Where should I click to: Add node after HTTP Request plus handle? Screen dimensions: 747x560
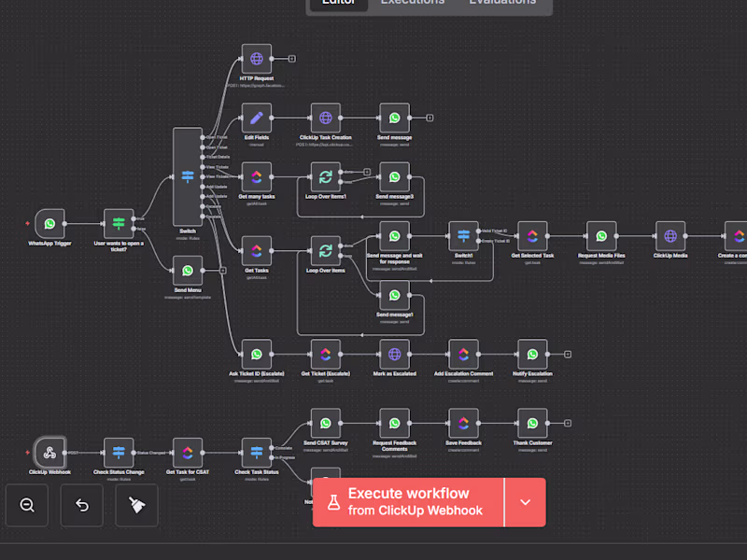pyautogui.click(x=292, y=59)
